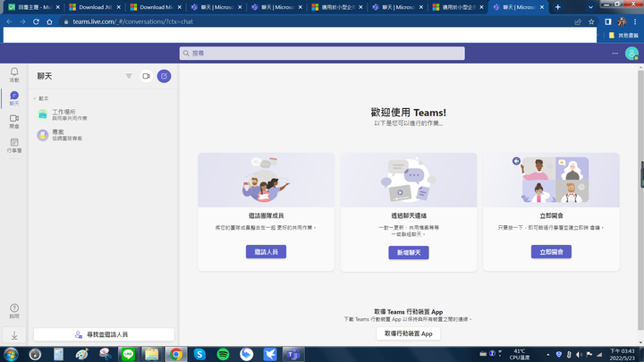Click the main page vertical scrollbar
Image resolution: width=644 pixels, height=362 pixels.
(x=640, y=201)
